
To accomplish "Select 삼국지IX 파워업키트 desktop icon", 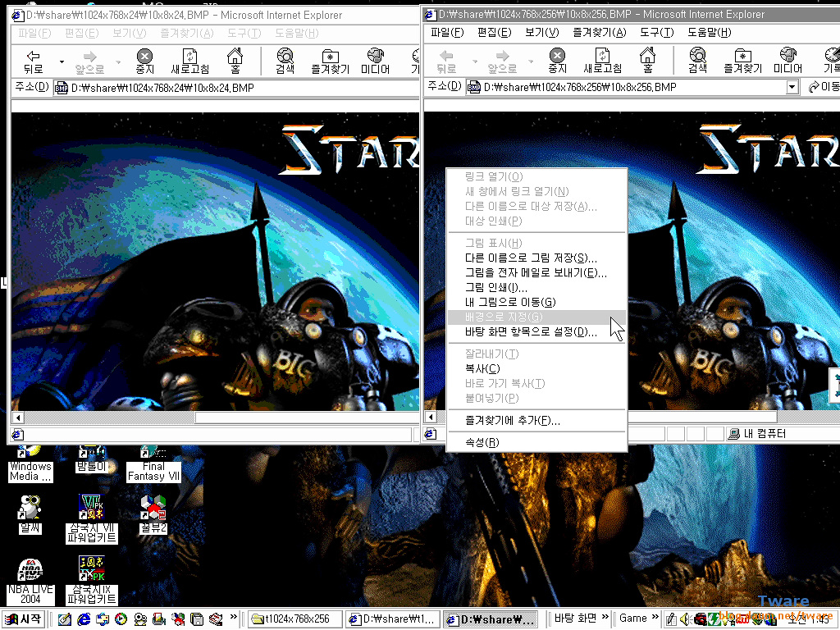I will [92, 581].
